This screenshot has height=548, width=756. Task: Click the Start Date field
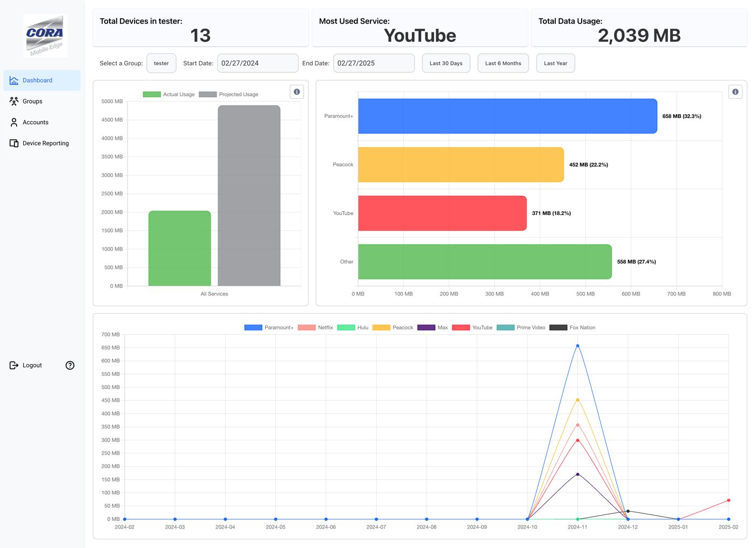click(x=258, y=63)
